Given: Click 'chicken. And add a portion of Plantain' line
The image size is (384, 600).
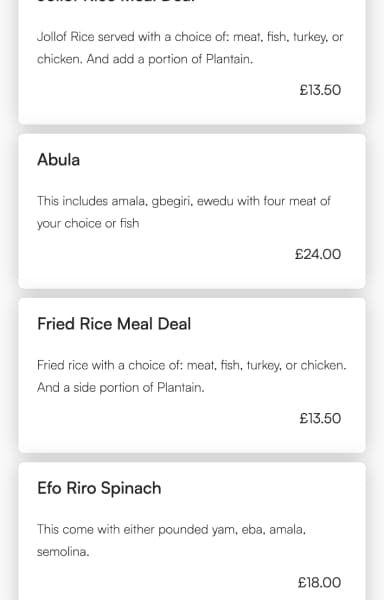Looking at the screenshot, I should pos(145,59).
